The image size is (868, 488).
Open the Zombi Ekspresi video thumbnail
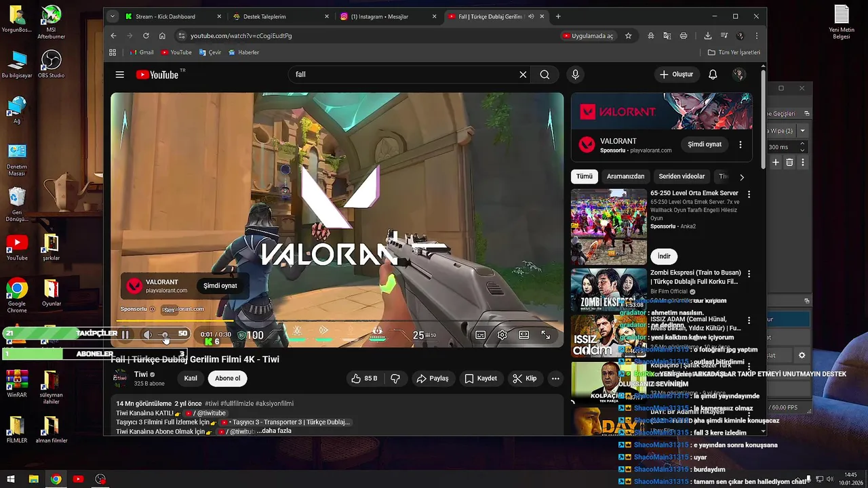[x=609, y=289]
